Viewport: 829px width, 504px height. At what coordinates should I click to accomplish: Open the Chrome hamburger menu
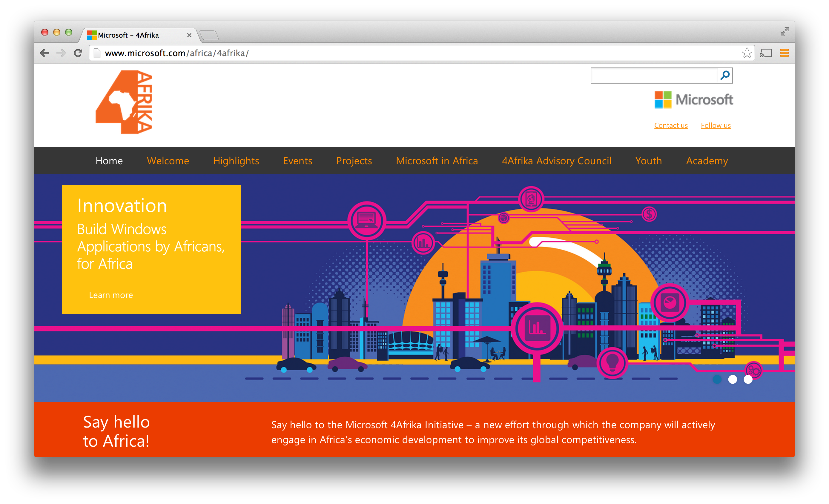784,53
